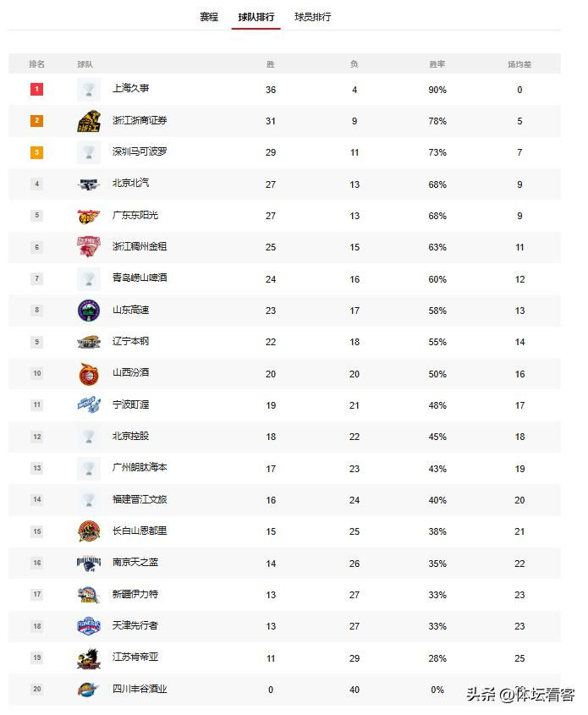Click the 广东东阳光 team logo
Image resolution: width=588 pixels, height=715 pixels.
point(89,216)
